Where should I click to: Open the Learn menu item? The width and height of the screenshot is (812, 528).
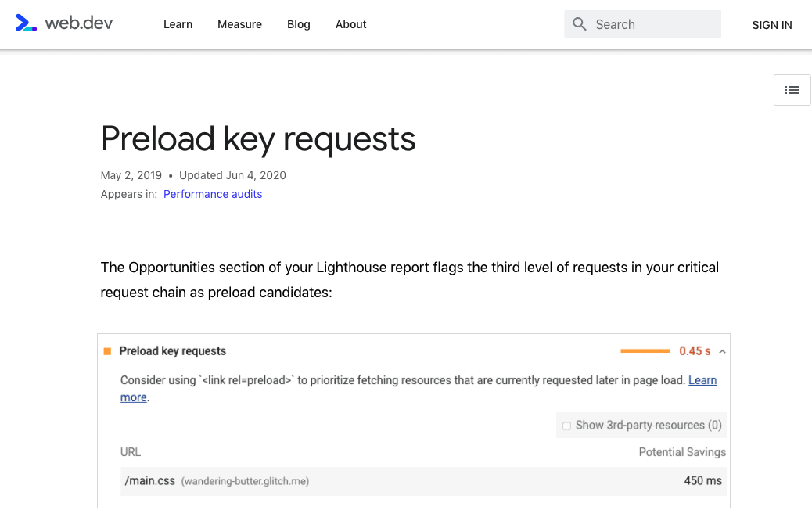pyautogui.click(x=178, y=24)
